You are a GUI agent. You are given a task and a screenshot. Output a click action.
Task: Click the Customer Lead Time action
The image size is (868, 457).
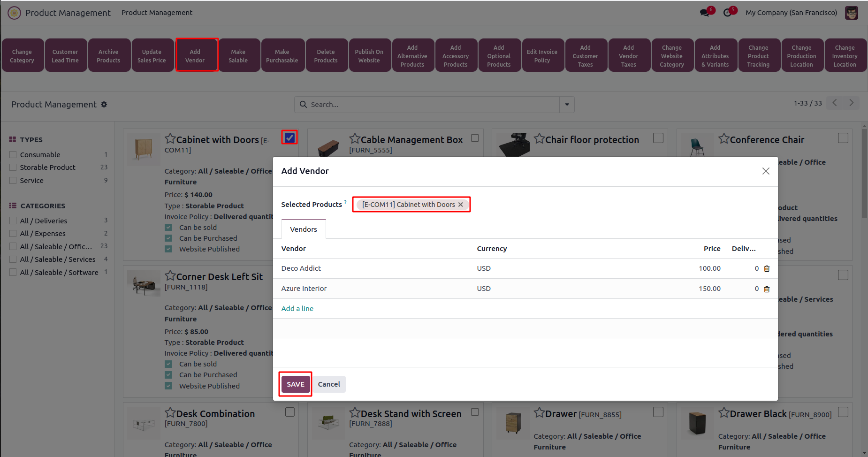click(x=65, y=55)
